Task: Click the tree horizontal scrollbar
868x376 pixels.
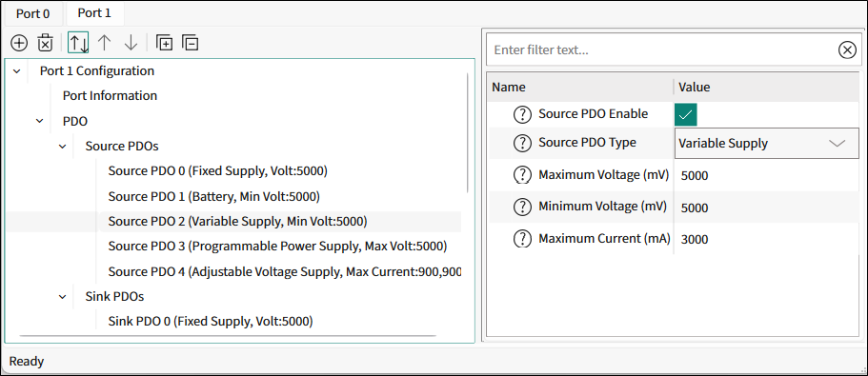Action: coord(228,336)
